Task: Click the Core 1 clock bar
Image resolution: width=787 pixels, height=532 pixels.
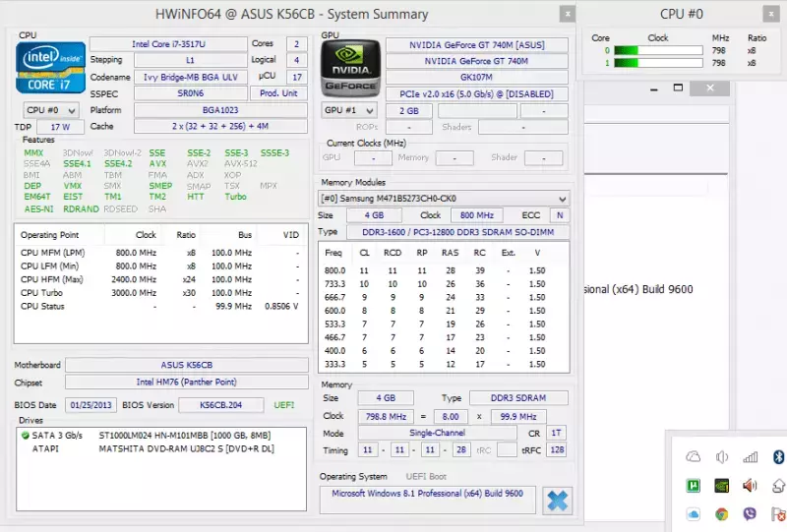Action: pos(658,63)
